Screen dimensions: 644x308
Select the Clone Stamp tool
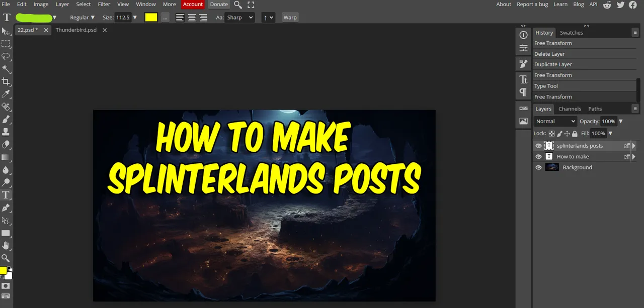(6, 132)
